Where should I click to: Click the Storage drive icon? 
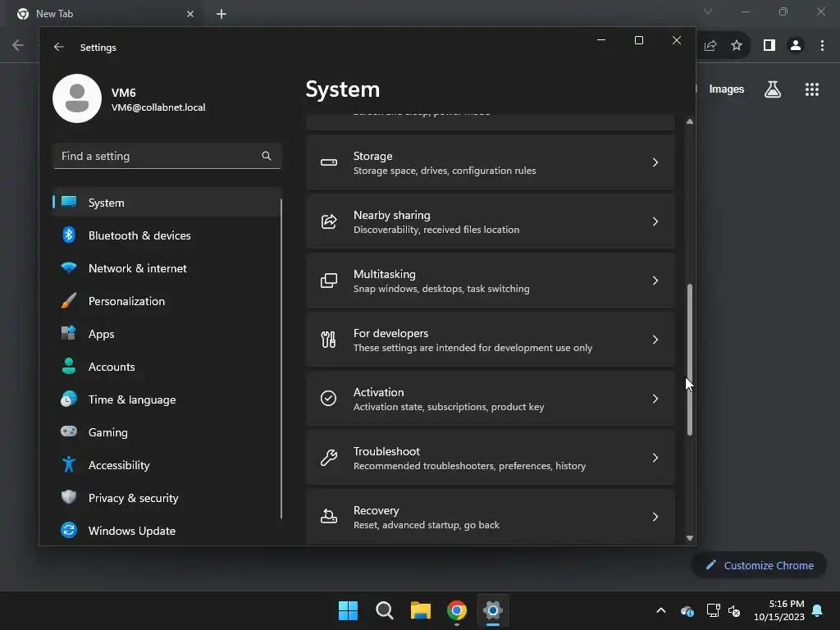pos(328,162)
